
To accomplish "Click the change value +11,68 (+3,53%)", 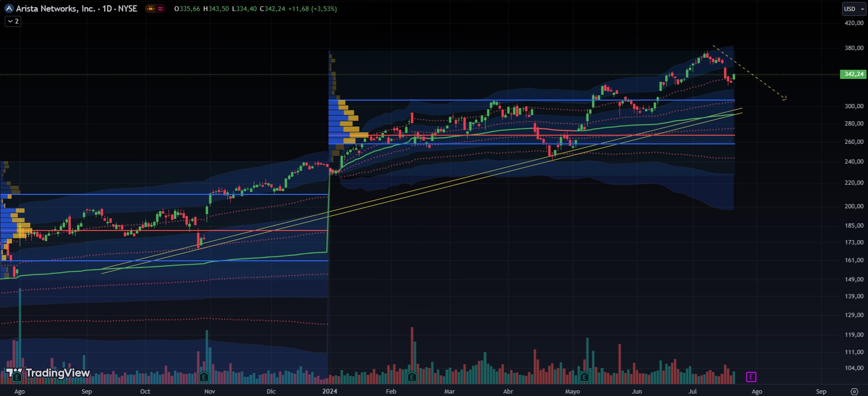I will tap(312, 9).
